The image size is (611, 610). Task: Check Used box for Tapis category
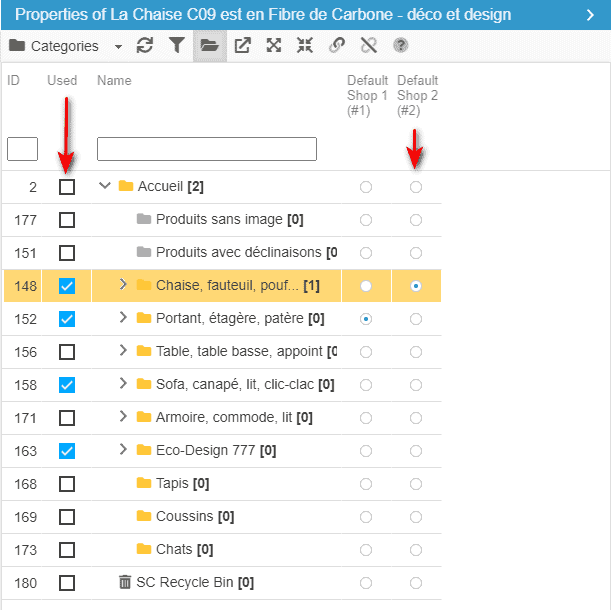[x=67, y=484]
